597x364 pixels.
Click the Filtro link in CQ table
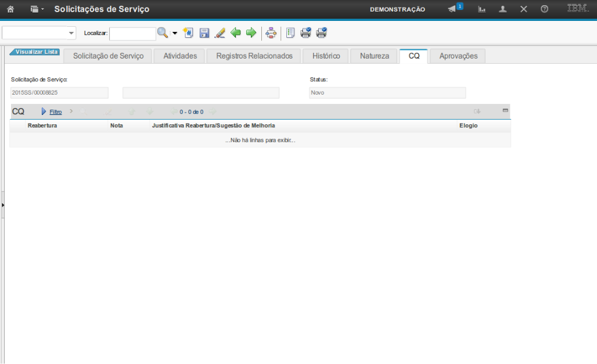click(x=55, y=111)
